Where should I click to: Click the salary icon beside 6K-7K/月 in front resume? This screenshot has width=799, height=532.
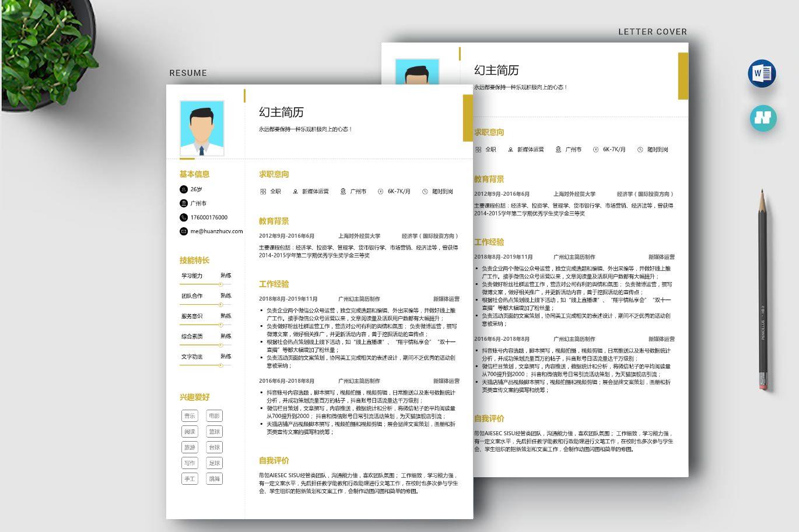pos(380,192)
